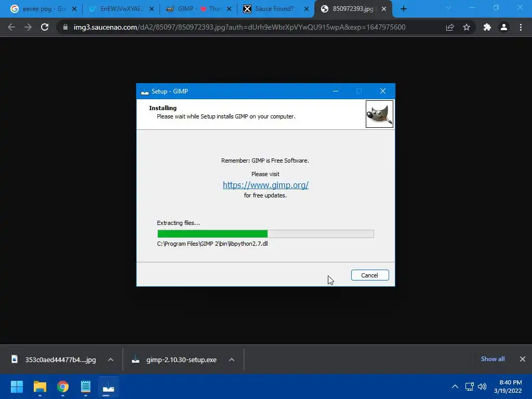Go back in browser history
This screenshot has width=532, height=399.
coord(11,27)
